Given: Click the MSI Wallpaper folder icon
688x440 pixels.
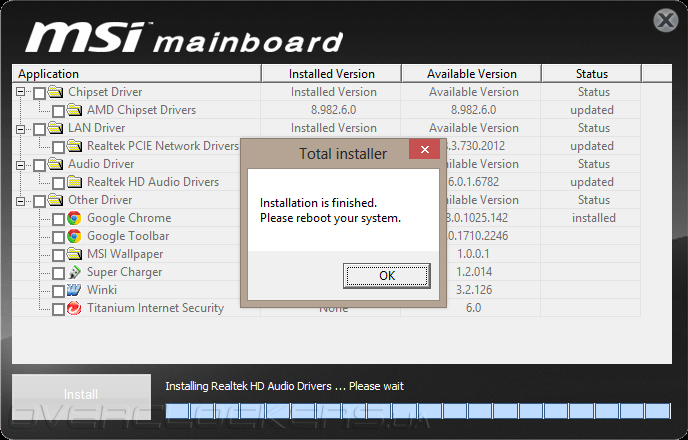Looking at the screenshot, I should 74,254.
